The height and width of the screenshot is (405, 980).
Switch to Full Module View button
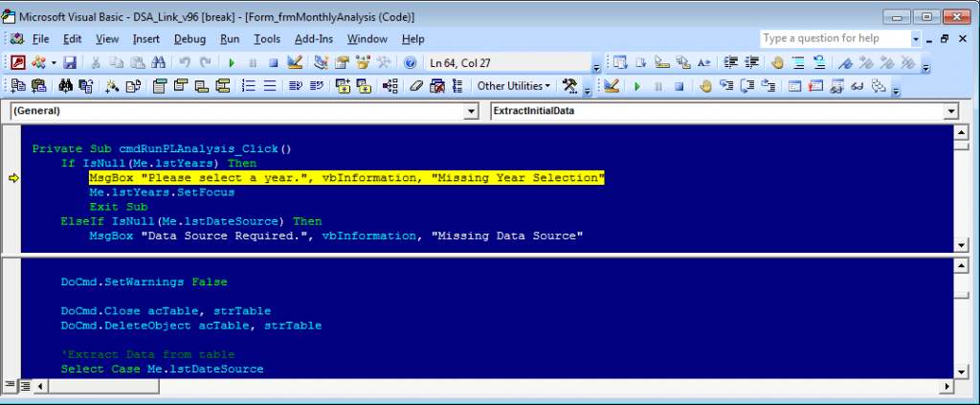pos(25,386)
